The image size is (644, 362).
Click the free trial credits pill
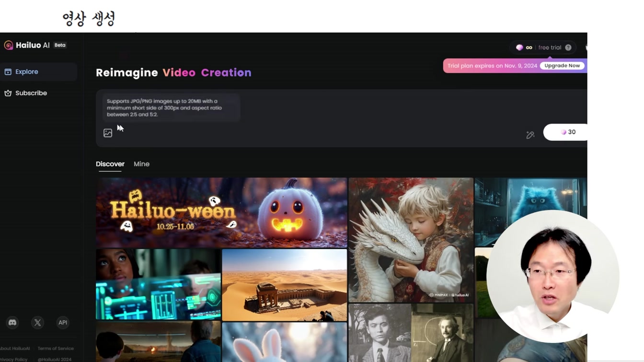543,47
